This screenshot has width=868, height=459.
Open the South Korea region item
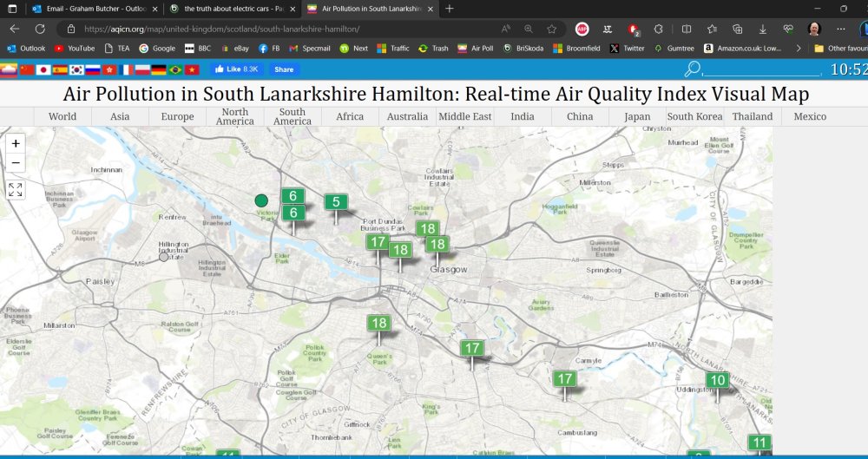point(694,117)
